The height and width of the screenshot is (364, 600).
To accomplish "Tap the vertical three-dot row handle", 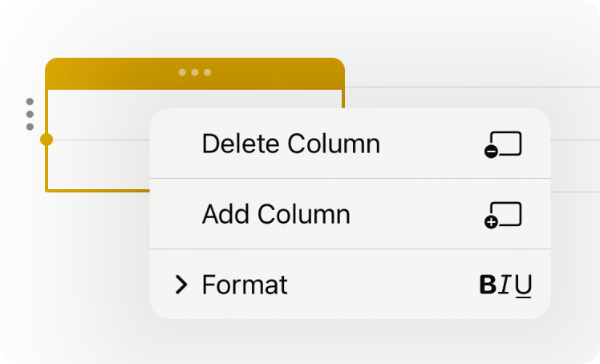I will click(30, 114).
